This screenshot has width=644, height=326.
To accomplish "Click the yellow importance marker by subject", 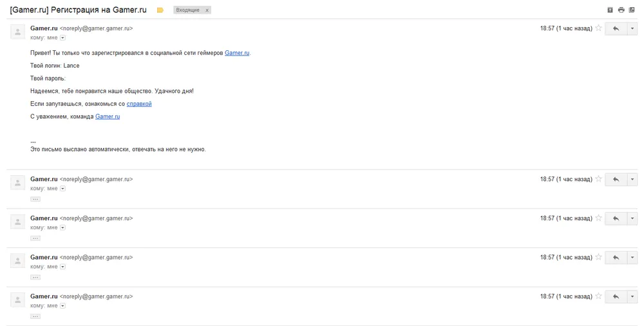I will [x=160, y=10].
